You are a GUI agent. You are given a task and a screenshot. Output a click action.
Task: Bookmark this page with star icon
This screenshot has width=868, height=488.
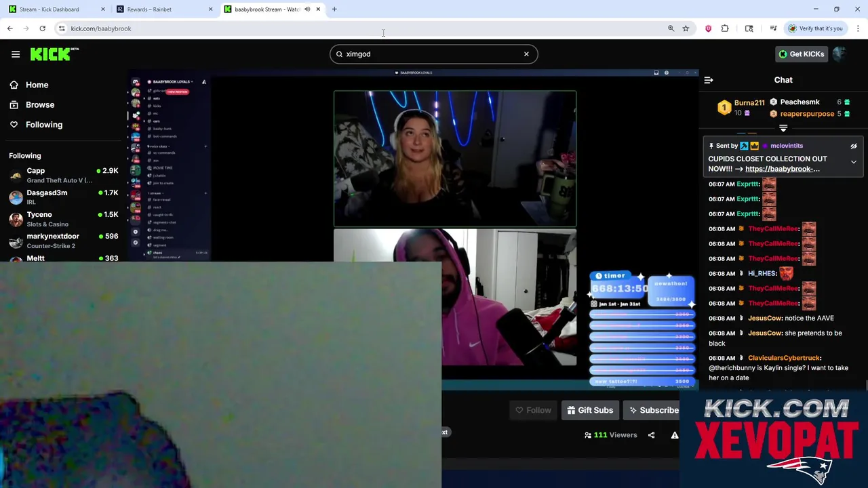(x=686, y=28)
